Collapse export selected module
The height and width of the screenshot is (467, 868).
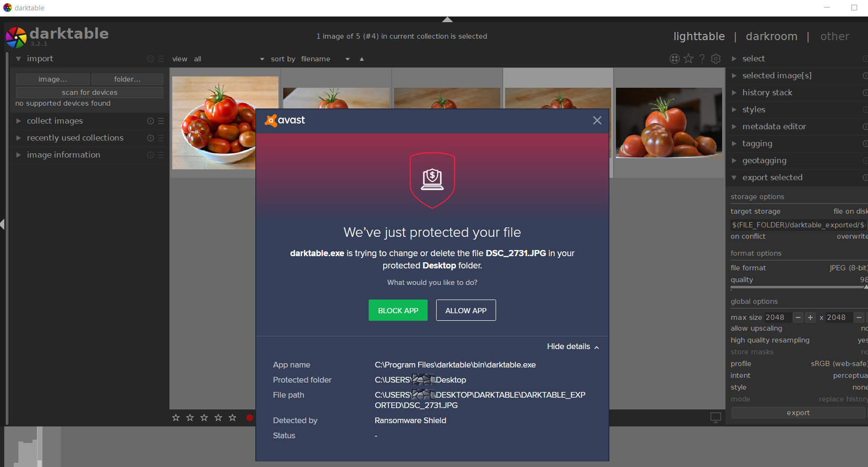pyautogui.click(x=734, y=178)
